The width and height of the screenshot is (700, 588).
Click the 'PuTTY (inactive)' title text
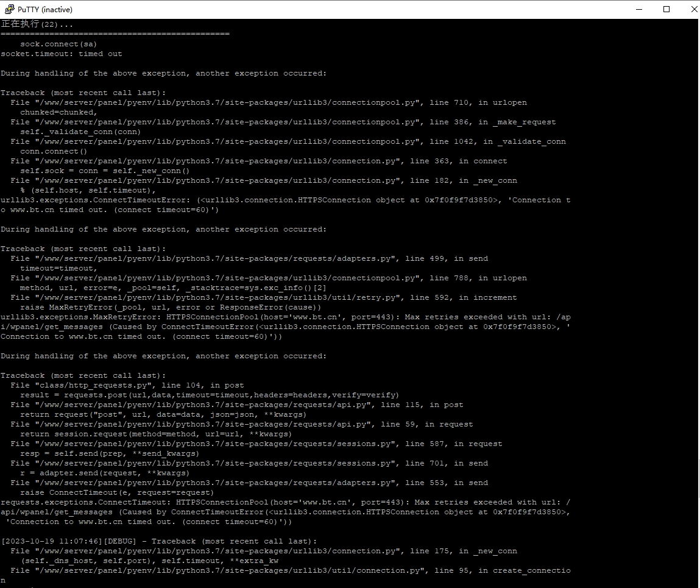[x=44, y=9]
